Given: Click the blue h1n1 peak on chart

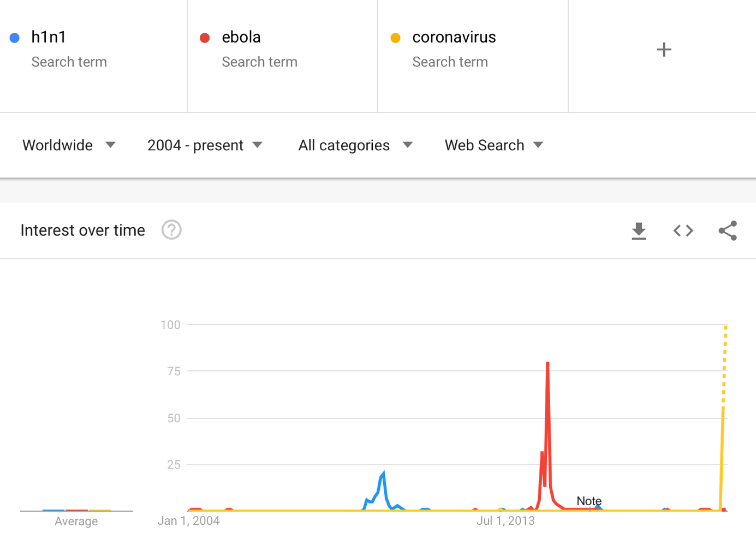Looking at the screenshot, I should [x=383, y=474].
